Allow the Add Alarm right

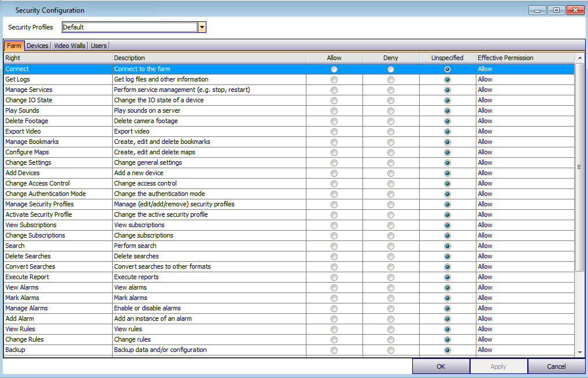[x=334, y=319]
